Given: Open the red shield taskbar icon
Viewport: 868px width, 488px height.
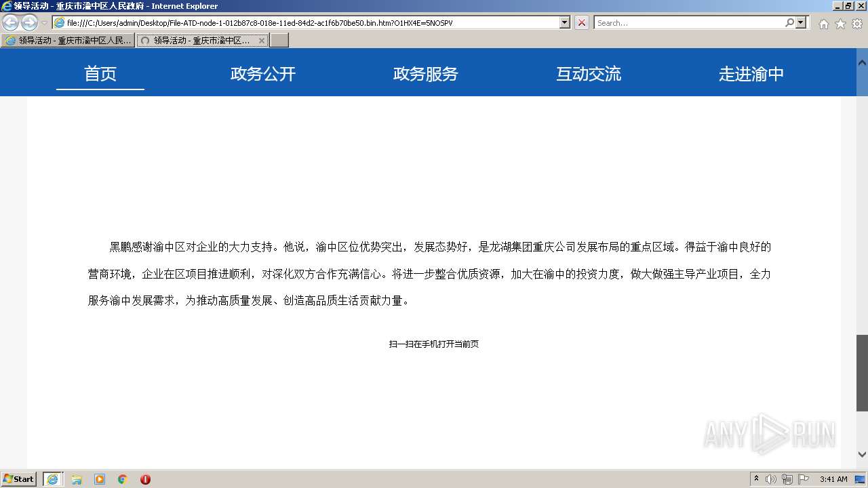Looking at the screenshot, I should [145, 479].
